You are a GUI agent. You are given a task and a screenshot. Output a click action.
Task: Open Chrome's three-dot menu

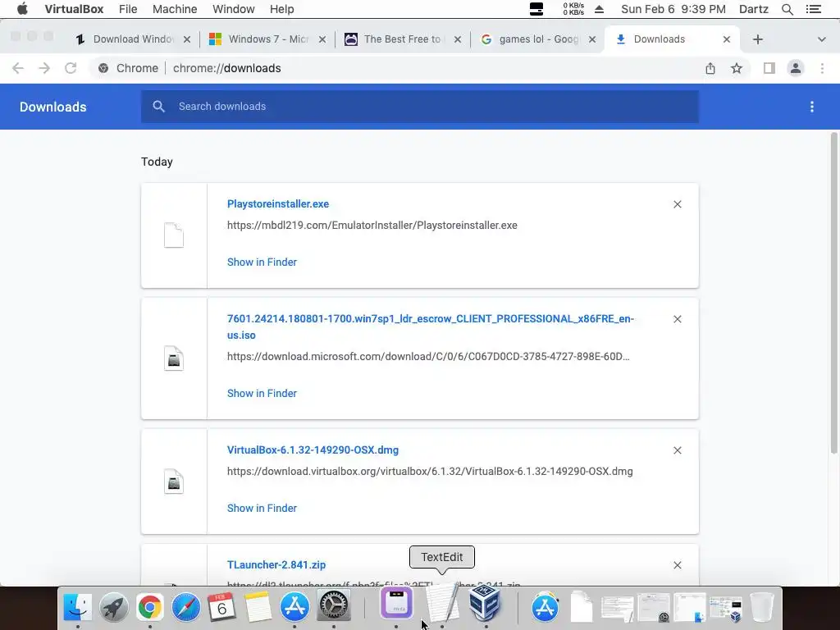coord(822,68)
